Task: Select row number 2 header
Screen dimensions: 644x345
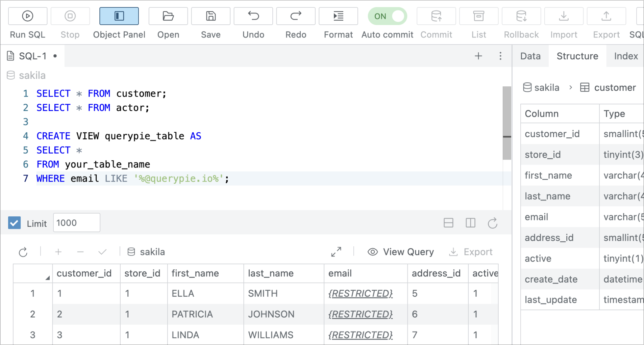Action: pyautogui.click(x=33, y=314)
